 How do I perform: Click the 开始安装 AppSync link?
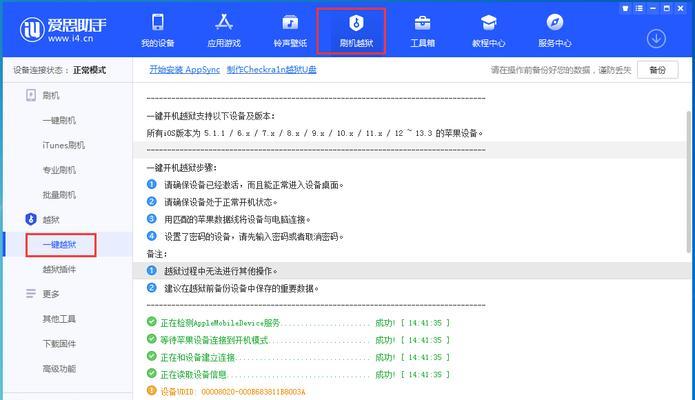[x=184, y=70]
